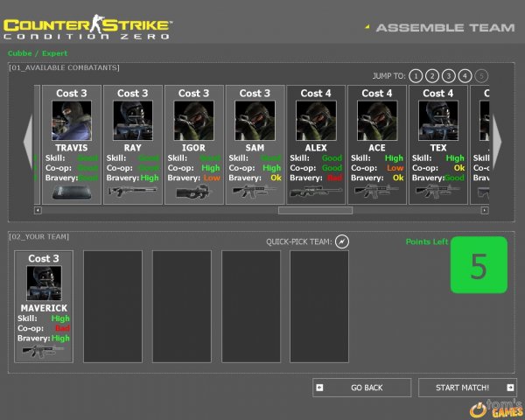Image resolution: width=525 pixels, height=420 pixels.
Task: Select Ace's portrait
Action: pyautogui.click(x=377, y=121)
